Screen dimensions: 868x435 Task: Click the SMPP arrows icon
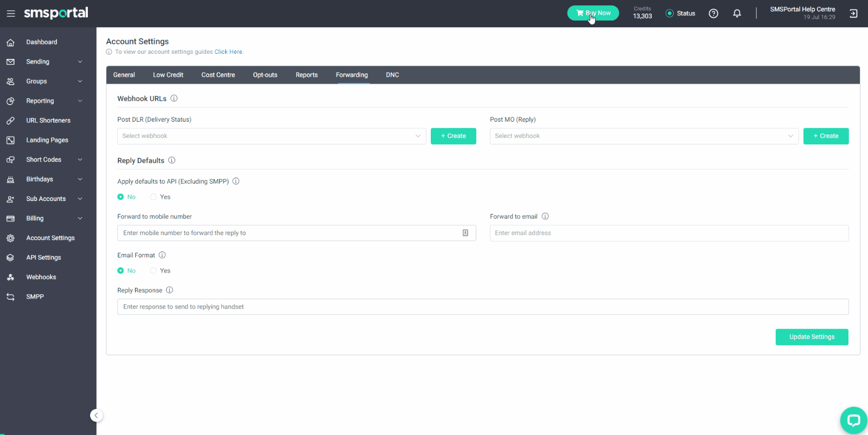coord(10,297)
